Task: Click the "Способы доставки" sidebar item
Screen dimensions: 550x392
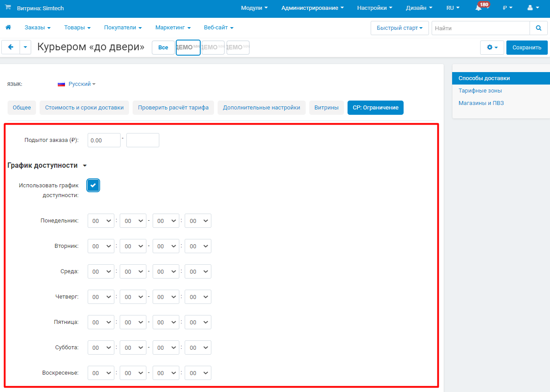Action: pyautogui.click(x=501, y=78)
